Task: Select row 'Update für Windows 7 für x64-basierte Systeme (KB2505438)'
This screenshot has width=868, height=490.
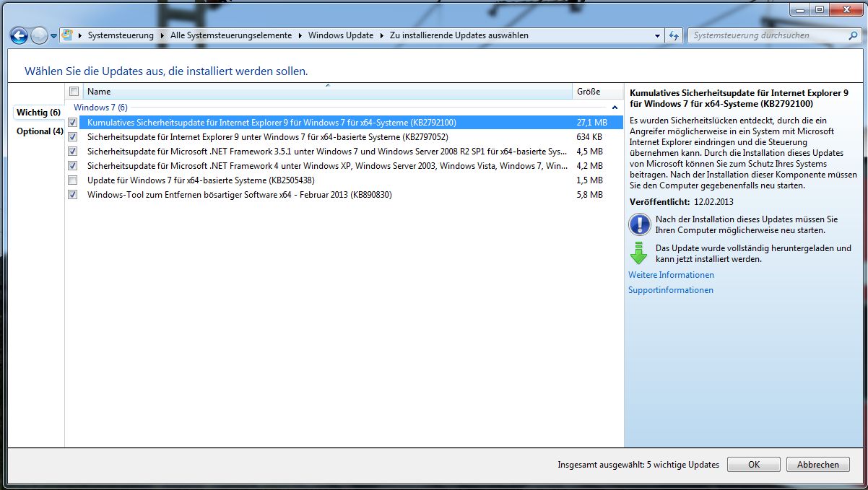Action: 344,180
